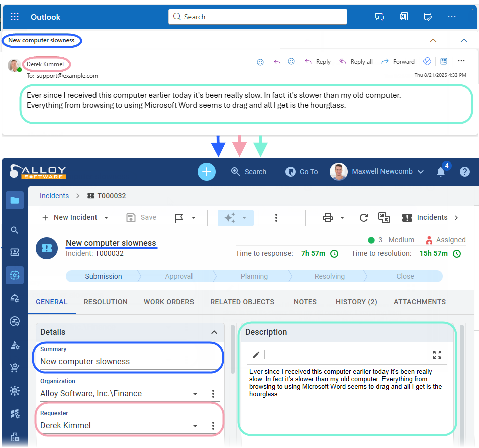Click the blue plus icon in top navigation
This screenshot has width=479, height=448.
[x=206, y=171]
